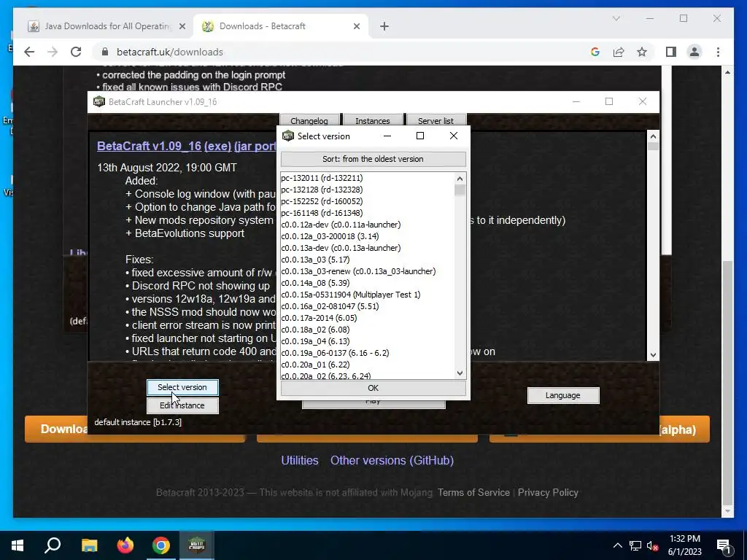Switch to Chrome in the taskbar
Screen dimensions: 747x560
pos(161,545)
